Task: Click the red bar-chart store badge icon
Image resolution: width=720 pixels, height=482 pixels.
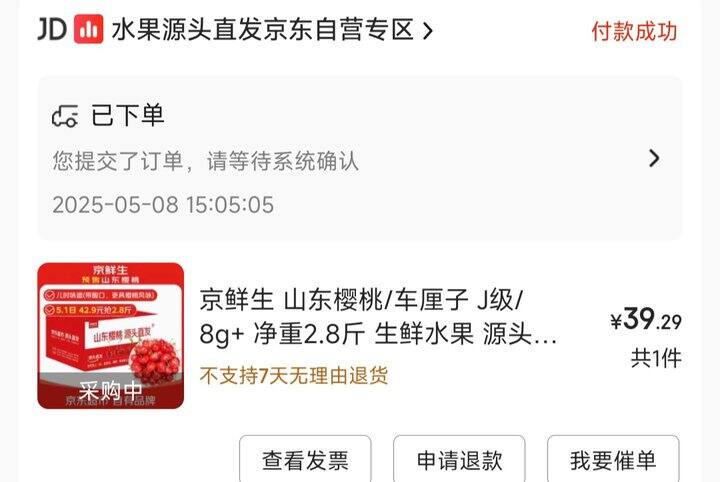Action: coord(89,29)
